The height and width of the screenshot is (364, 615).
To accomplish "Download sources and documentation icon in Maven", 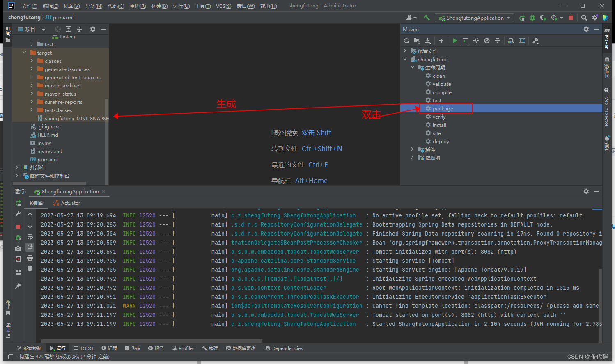I will 428,41.
